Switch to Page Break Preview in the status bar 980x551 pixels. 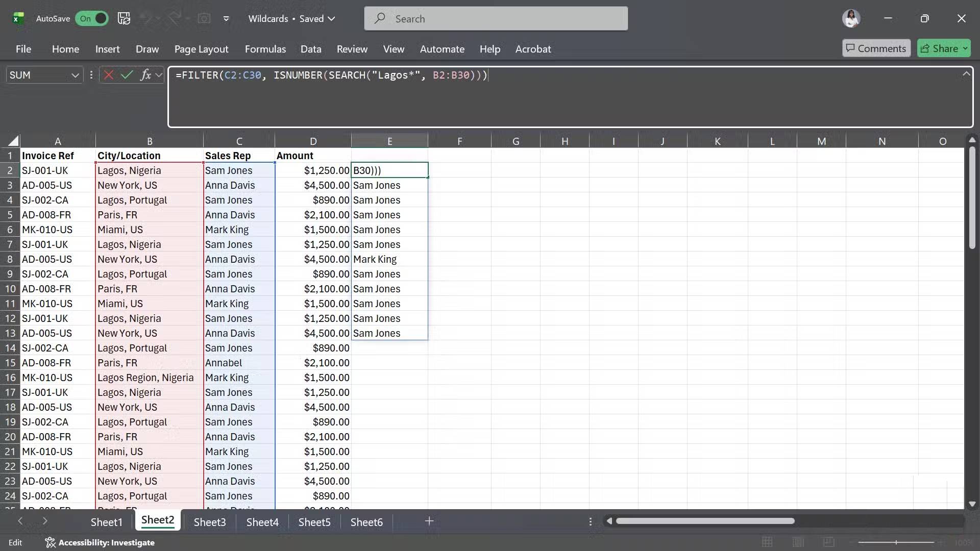click(829, 542)
